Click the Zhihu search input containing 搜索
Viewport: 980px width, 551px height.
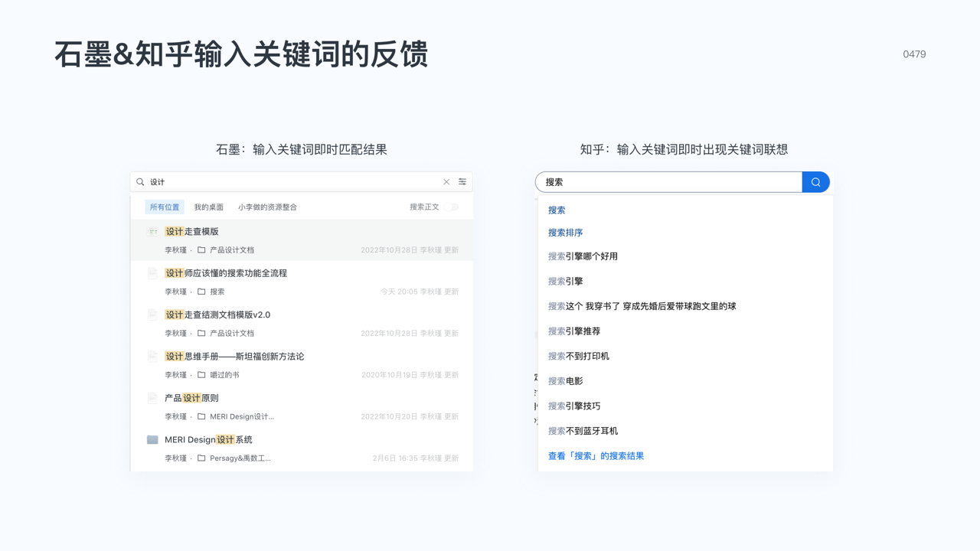[668, 182]
